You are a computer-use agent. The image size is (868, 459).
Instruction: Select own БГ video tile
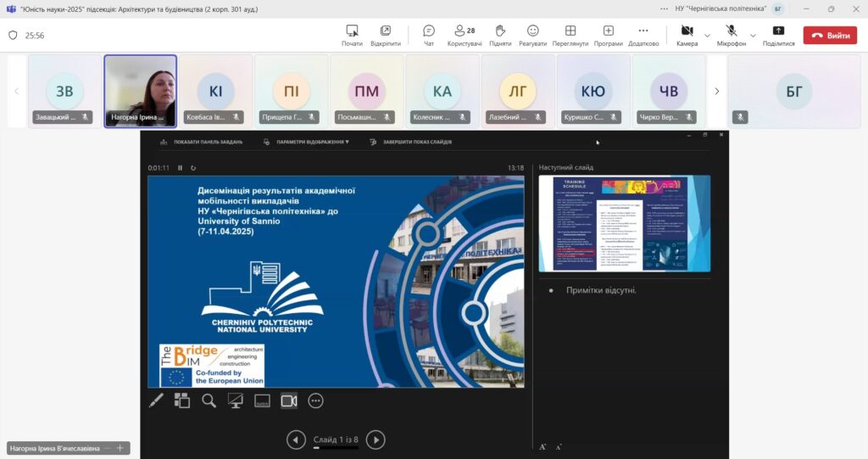pos(793,91)
